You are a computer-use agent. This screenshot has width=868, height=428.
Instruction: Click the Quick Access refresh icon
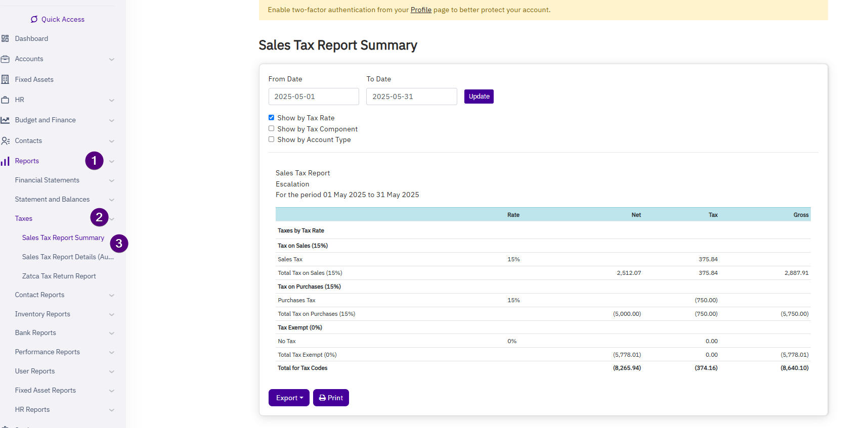tap(34, 19)
